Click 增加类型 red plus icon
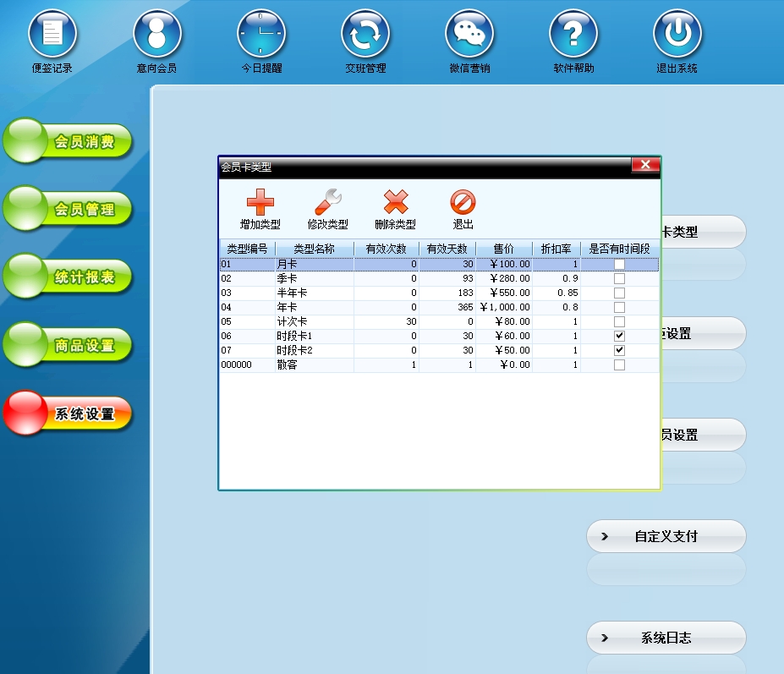 (260, 203)
